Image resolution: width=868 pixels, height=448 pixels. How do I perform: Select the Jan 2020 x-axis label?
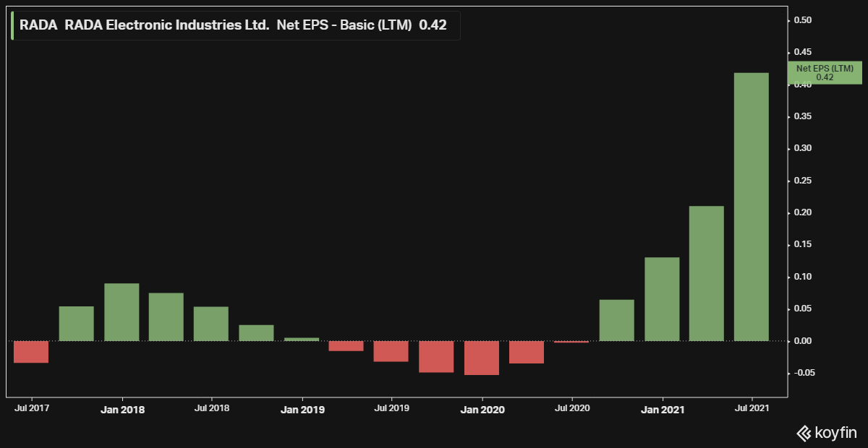[482, 410]
